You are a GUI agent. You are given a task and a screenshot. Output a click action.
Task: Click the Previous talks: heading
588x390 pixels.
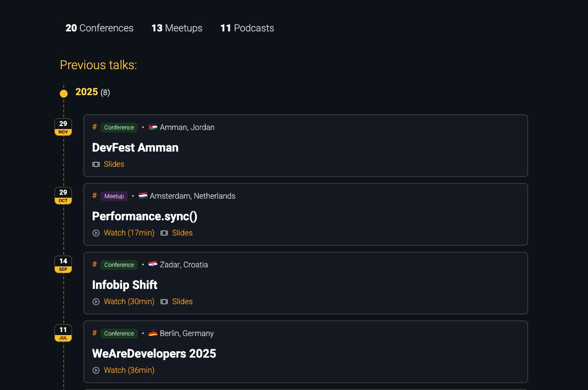coord(98,65)
